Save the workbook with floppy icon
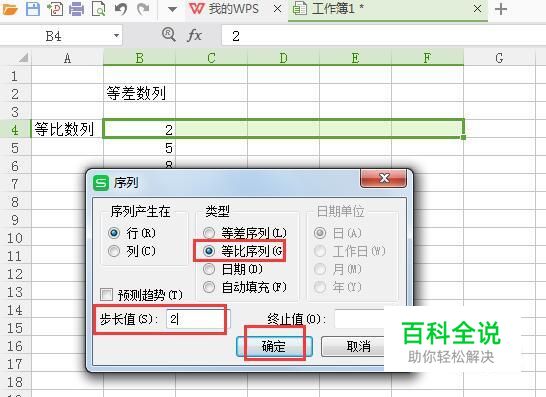Screen dimensions: 546x397 click(33, 9)
